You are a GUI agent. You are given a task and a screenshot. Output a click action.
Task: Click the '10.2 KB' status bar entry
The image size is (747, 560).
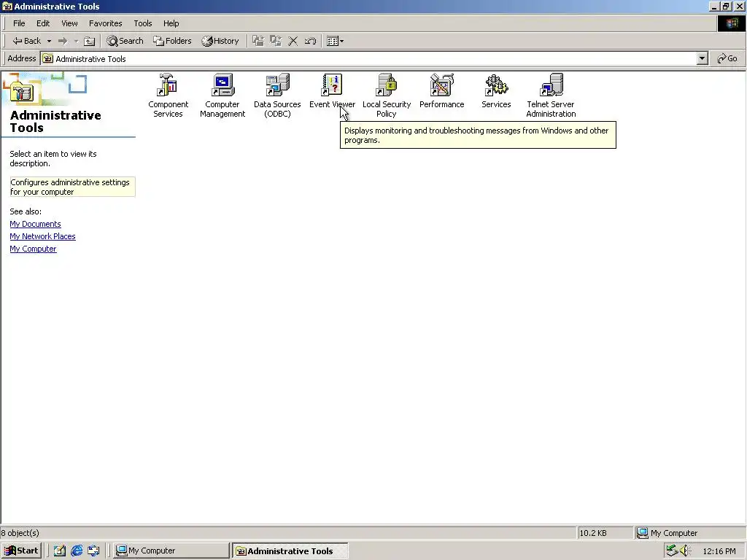[x=592, y=533]
